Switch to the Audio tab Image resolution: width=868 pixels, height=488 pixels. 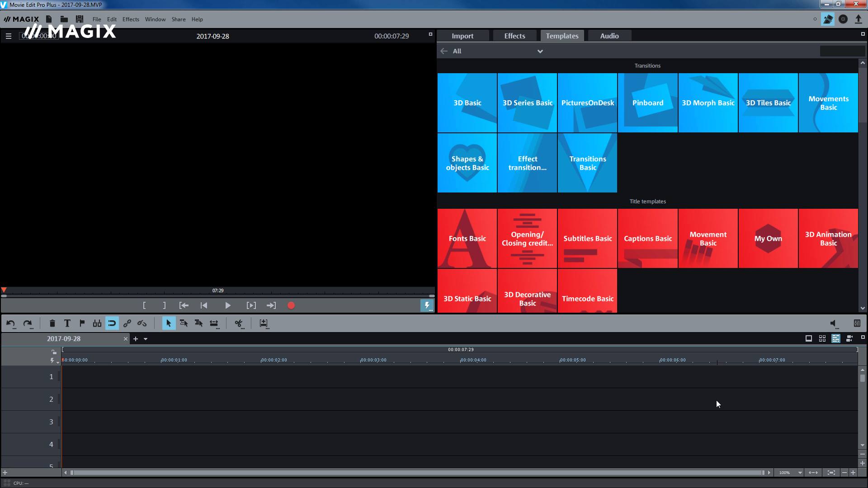click(x=609, y=36)
